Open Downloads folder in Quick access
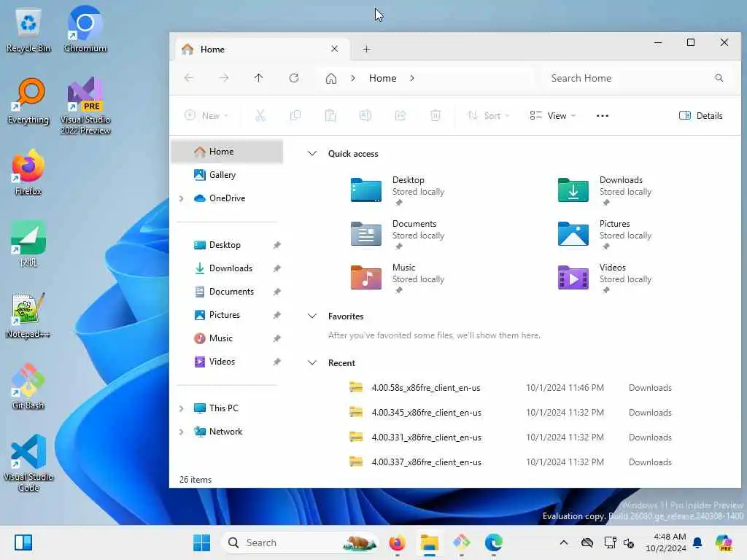Image resolution: width=747 pixels, height=560 pixels. click(605, 190)
